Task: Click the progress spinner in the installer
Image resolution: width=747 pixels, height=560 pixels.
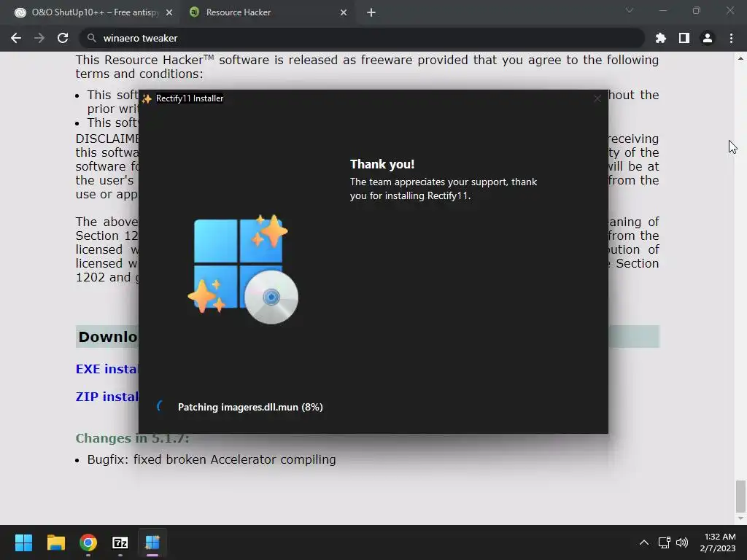Action: pyautogui.click(x=160, y=406)
